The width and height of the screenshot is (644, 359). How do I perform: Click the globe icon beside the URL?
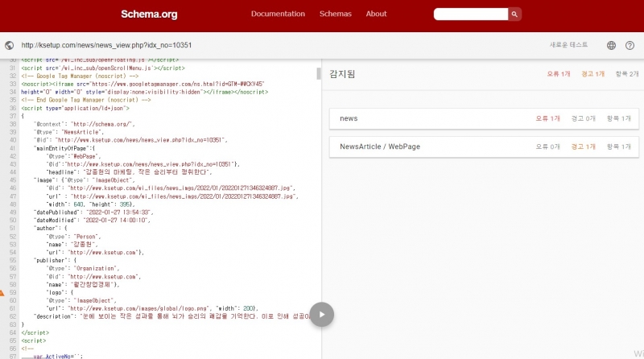[x=10, y=45]
